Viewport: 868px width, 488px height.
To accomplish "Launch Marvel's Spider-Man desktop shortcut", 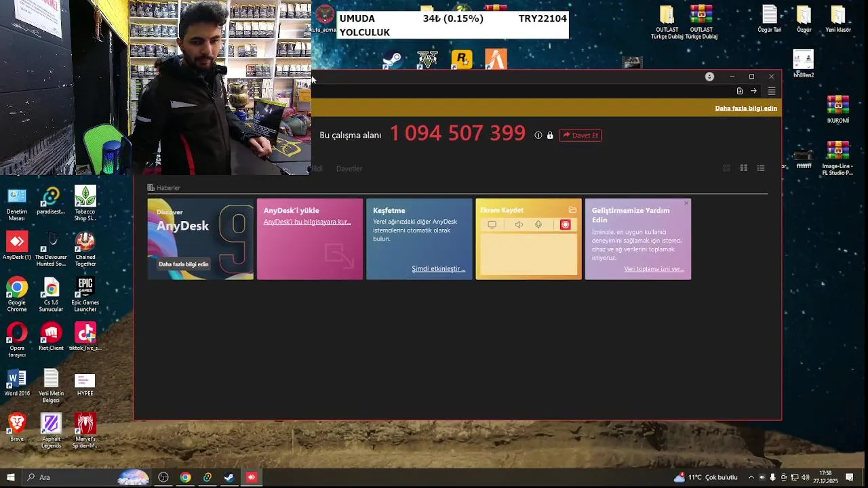I will pyautogui.click(x=85, y=430).
